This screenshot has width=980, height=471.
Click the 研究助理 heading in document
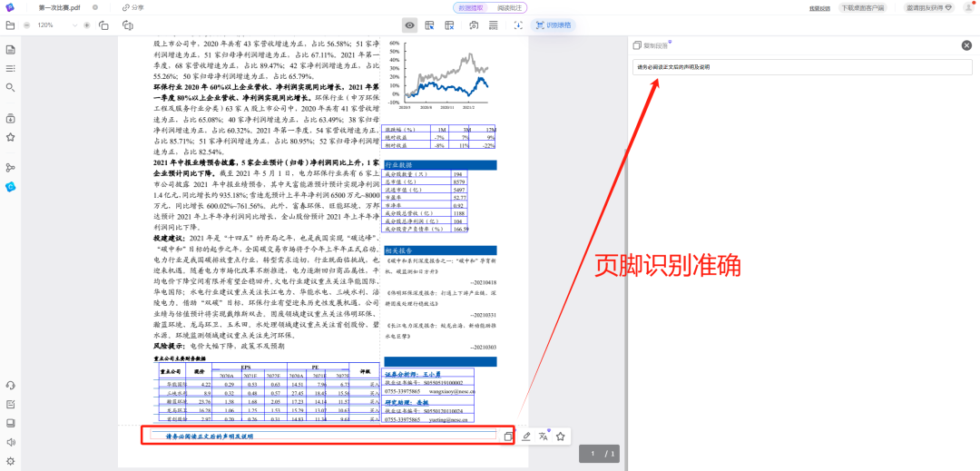pyautogui.click(x=408, y=404)
